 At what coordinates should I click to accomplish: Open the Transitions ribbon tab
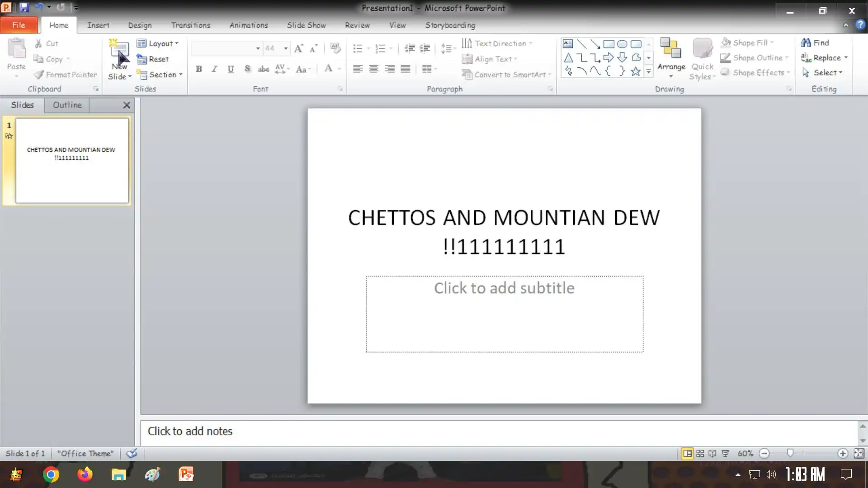[190, 25]
